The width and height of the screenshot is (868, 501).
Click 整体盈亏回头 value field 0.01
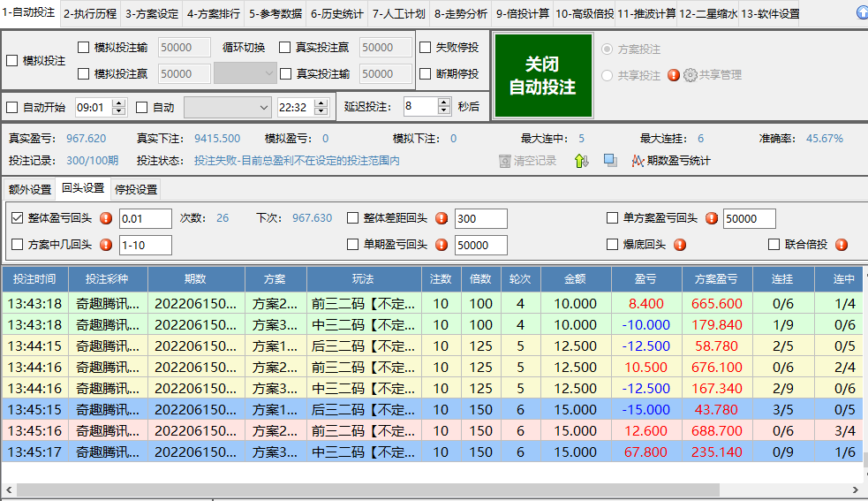[146, 218]
